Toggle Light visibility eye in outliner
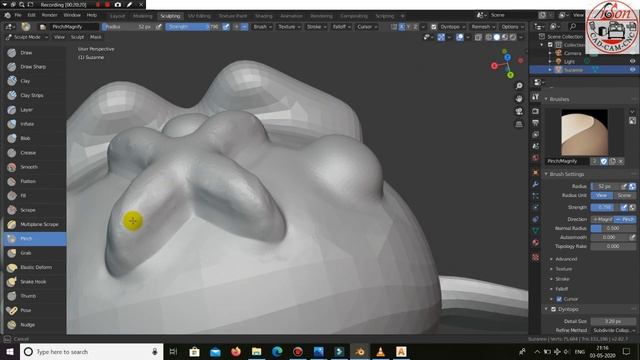Image resolution: width=640 pixels, height=360 pixels. point(632,61)
